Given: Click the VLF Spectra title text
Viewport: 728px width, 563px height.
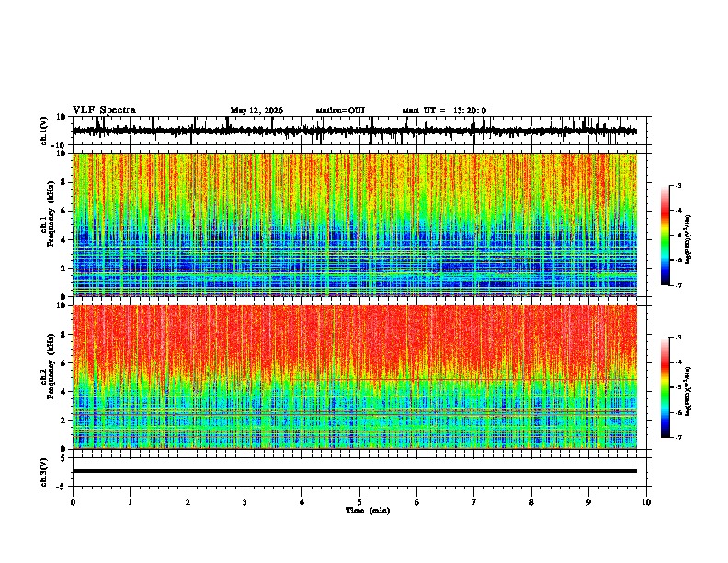Looking at the screenshot, I should point(104,110).
